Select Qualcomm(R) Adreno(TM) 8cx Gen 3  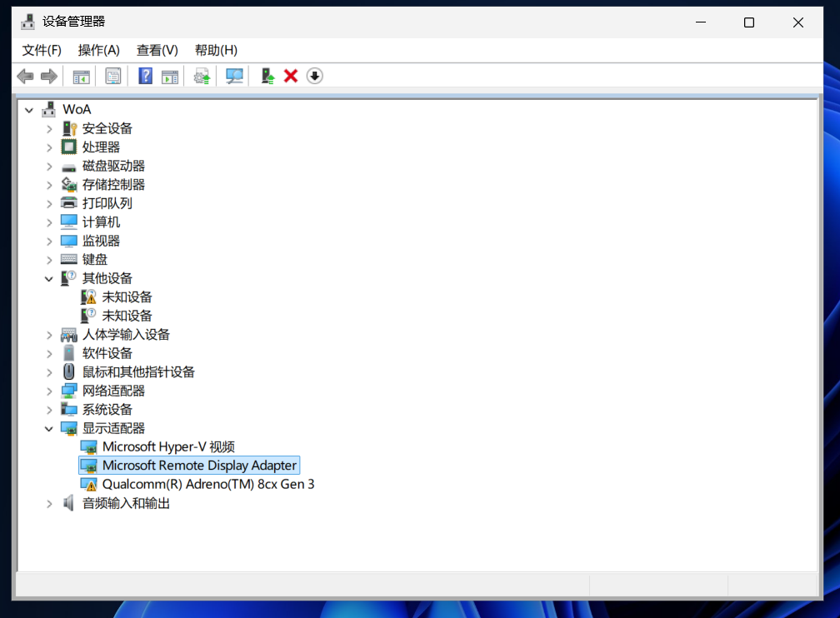208,484
